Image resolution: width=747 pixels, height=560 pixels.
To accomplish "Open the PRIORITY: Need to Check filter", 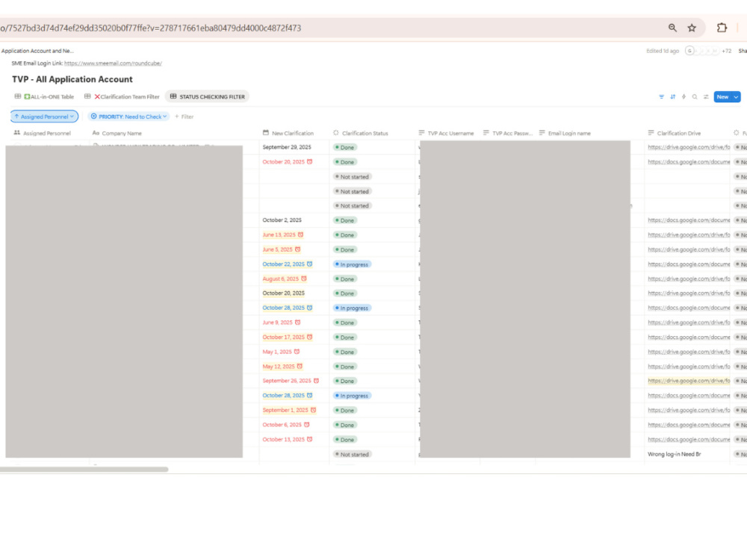I will 129,116.
